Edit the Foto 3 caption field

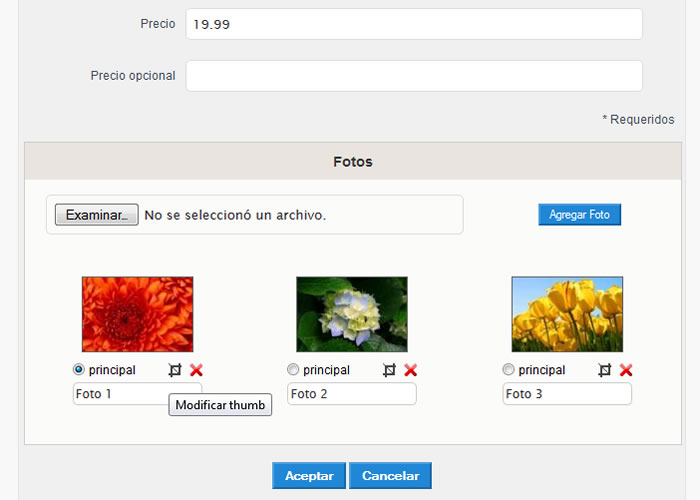(x=567, y=394)
